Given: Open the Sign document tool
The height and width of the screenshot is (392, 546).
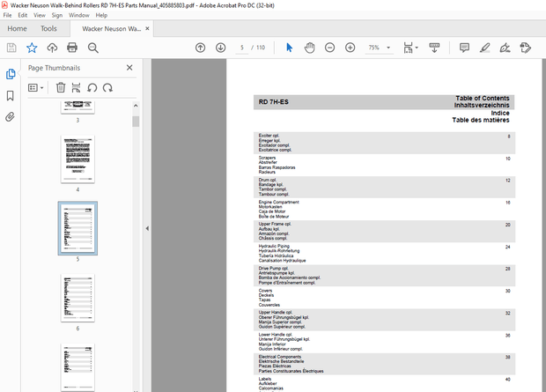Looking at the screenshot, I should pos(505,48).
